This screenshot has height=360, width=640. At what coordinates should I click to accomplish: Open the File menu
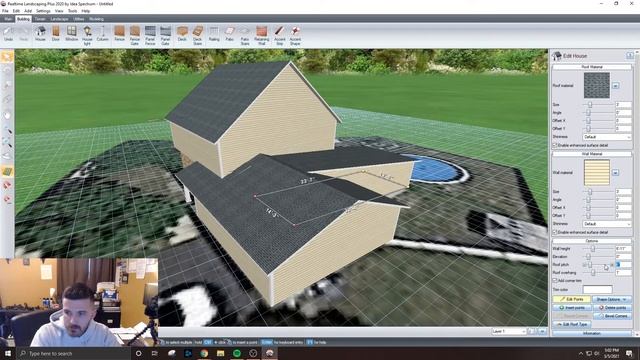(5, 11)
